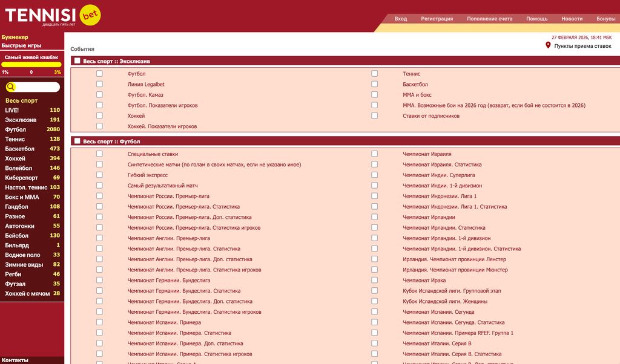This screenshot has height=364, width=620.
Task: Click the Самый живой кэшбэк yellow progress bar
Action: point(31,64)
